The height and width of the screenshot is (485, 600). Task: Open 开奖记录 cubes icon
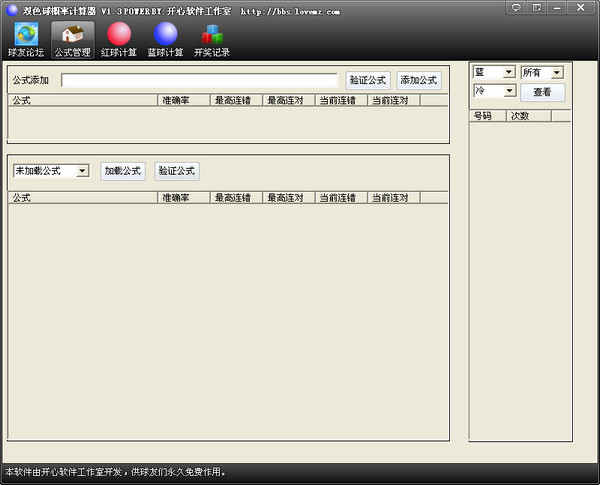coord(212,40)
